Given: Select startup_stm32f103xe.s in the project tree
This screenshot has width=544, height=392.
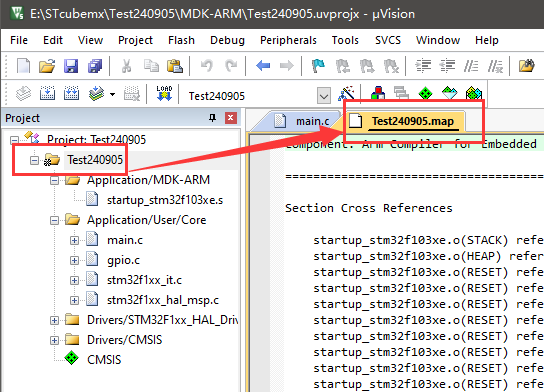Looking at the screenshot, I should tap(165, 200).
